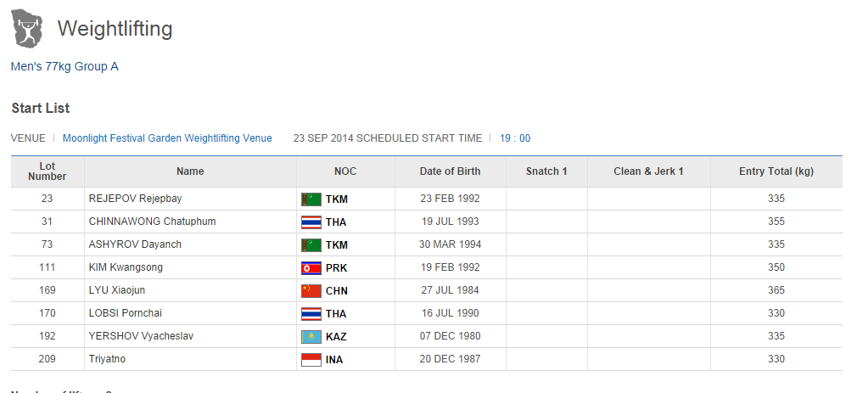
Task: Click Thailand flag in LOBSI Pornchai row
Action: 311,314
